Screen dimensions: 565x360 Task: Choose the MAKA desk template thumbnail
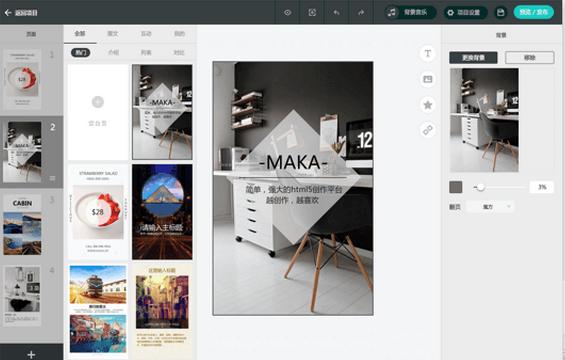click(x=162, y=112)
